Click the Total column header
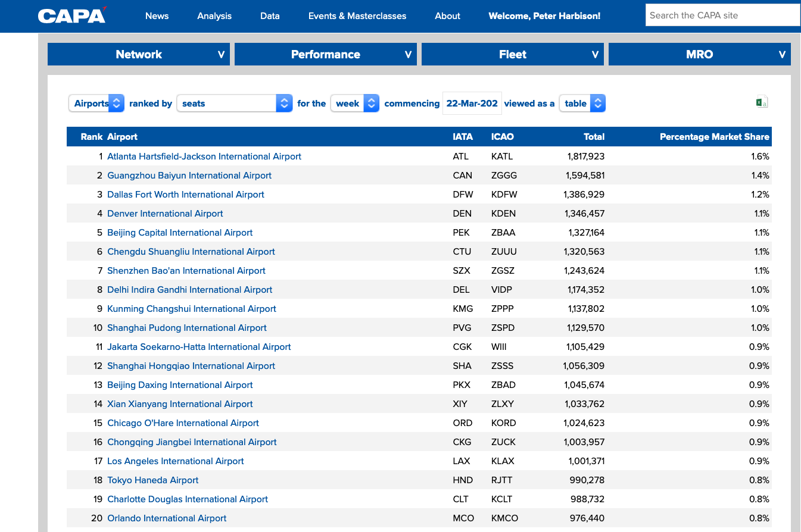Screen dimensions: 801x532 (594, 137)
